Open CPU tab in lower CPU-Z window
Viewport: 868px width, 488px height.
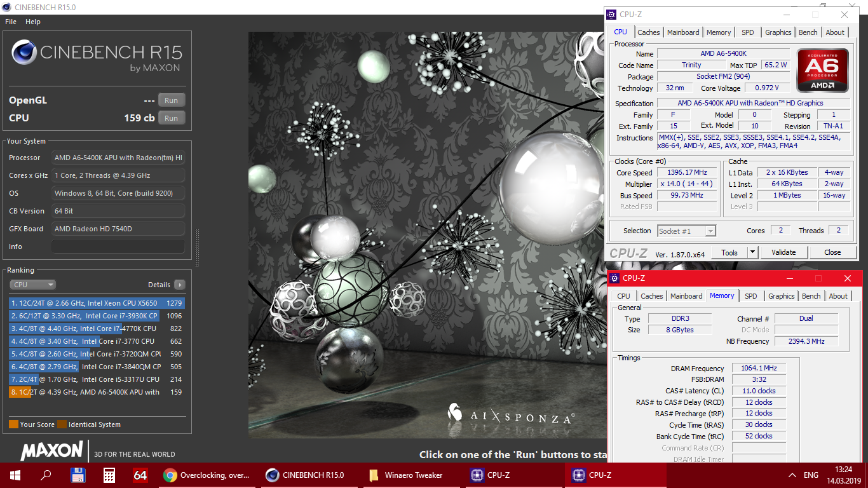coord(624,296)
